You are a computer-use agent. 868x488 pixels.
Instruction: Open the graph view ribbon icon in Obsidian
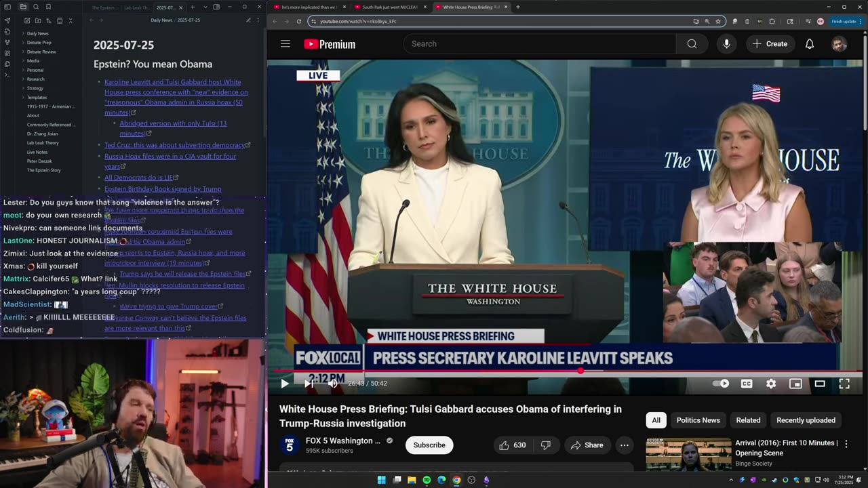tap(7, 42)
